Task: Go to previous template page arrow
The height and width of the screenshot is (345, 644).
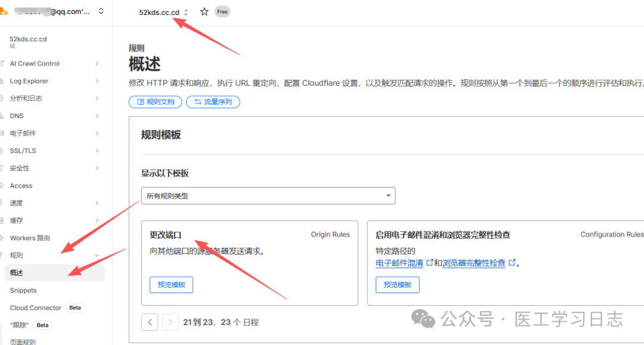Action: click(150, 322)
